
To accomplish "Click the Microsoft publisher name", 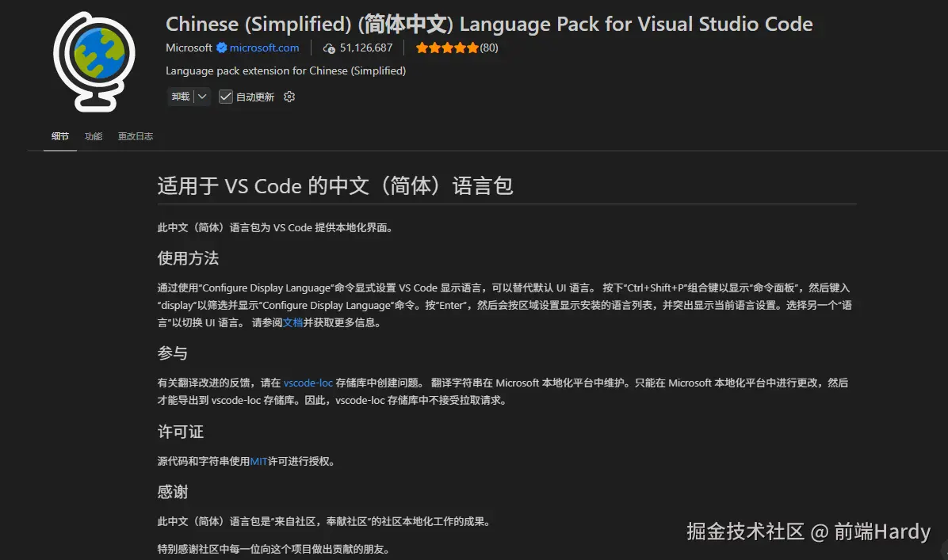I will (189, 48).
